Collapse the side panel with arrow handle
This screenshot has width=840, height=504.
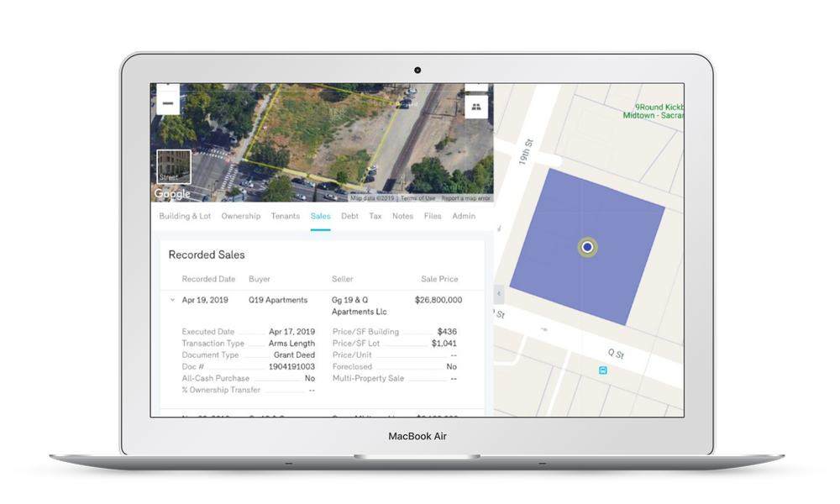[499, 293]
